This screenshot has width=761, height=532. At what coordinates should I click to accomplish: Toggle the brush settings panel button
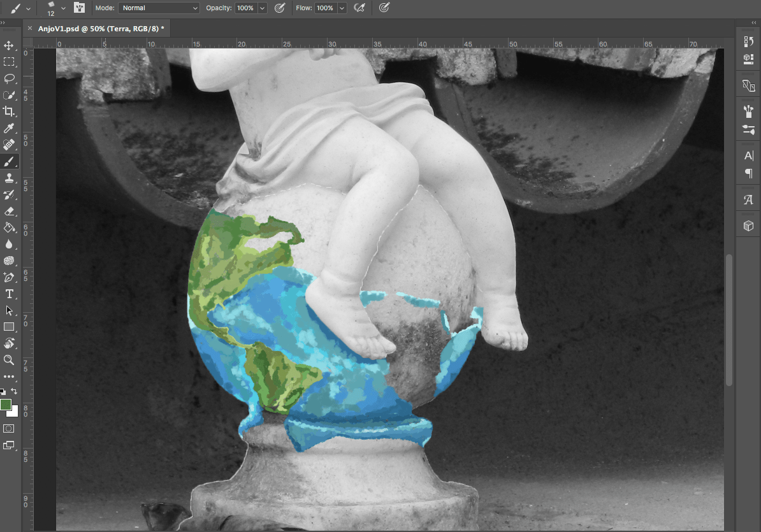click(x=80, y=8)
